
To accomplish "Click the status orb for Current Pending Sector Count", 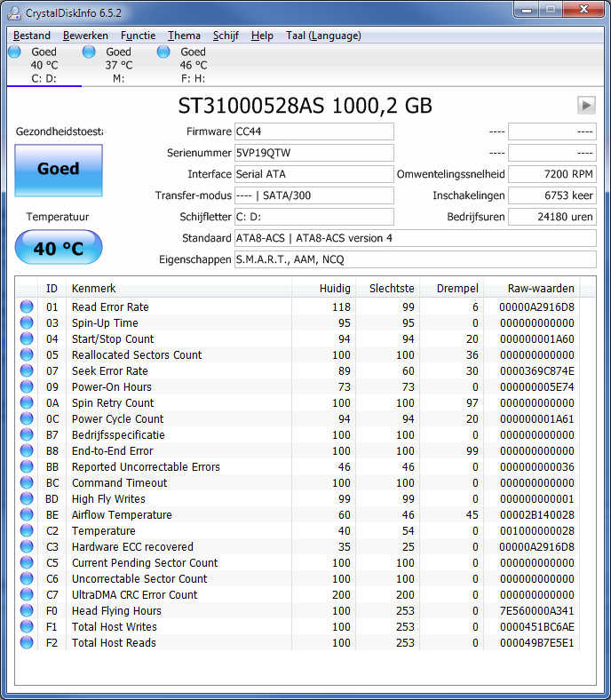I will point(27,562).
